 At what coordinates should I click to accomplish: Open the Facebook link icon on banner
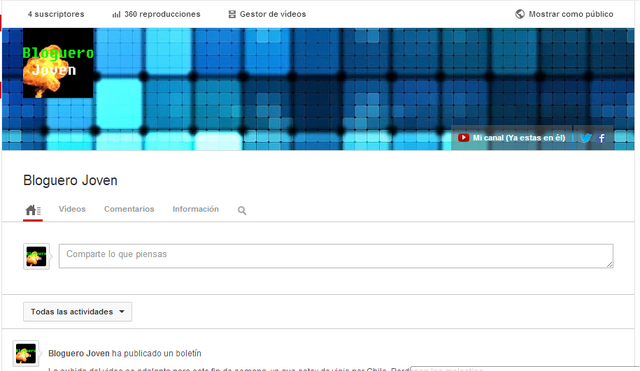602,138
